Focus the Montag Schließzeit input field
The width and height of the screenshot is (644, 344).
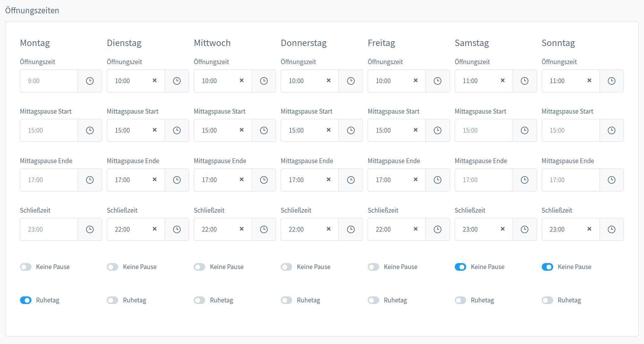(x=49, y=229)
